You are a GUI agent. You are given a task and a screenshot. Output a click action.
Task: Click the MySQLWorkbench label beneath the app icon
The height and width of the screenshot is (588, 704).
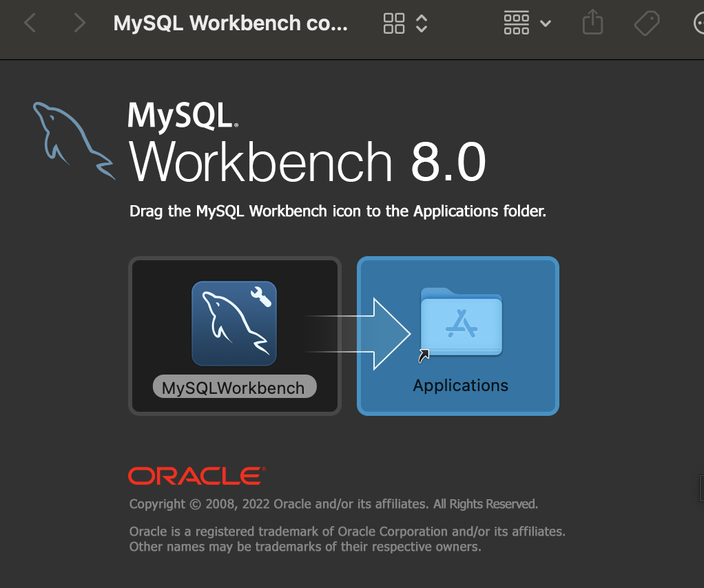pos(234,387)
